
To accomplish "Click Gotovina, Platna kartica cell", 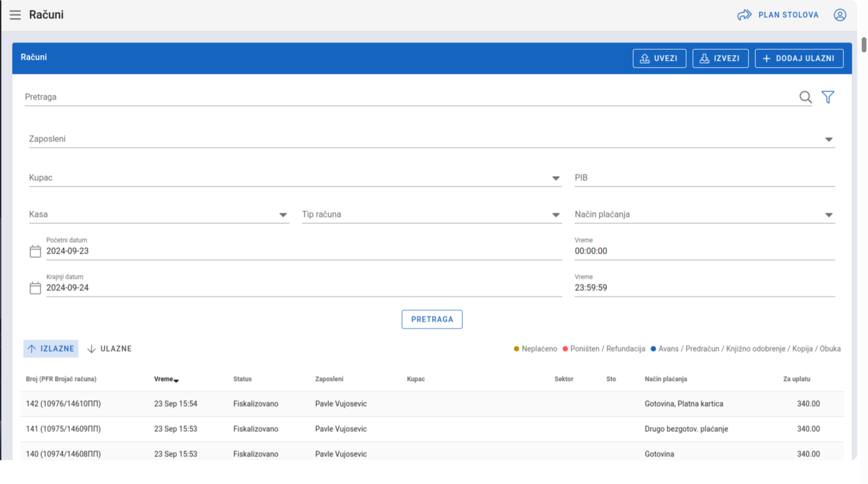I will point(684,404).
